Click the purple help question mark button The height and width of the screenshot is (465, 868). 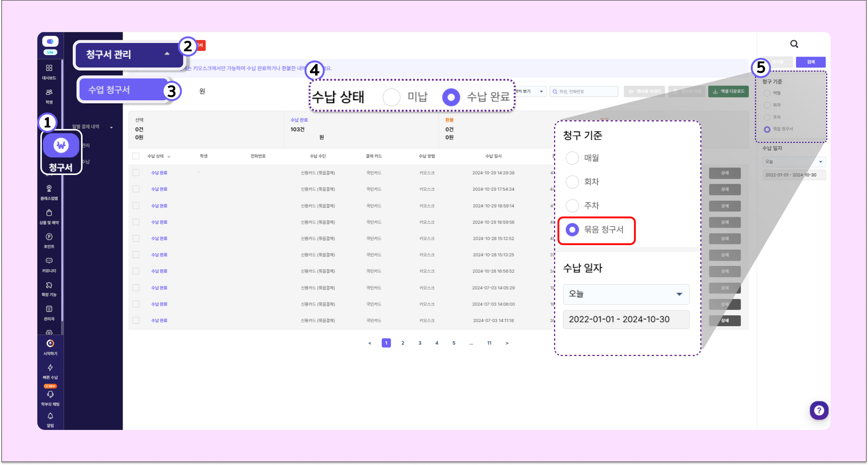819,410
